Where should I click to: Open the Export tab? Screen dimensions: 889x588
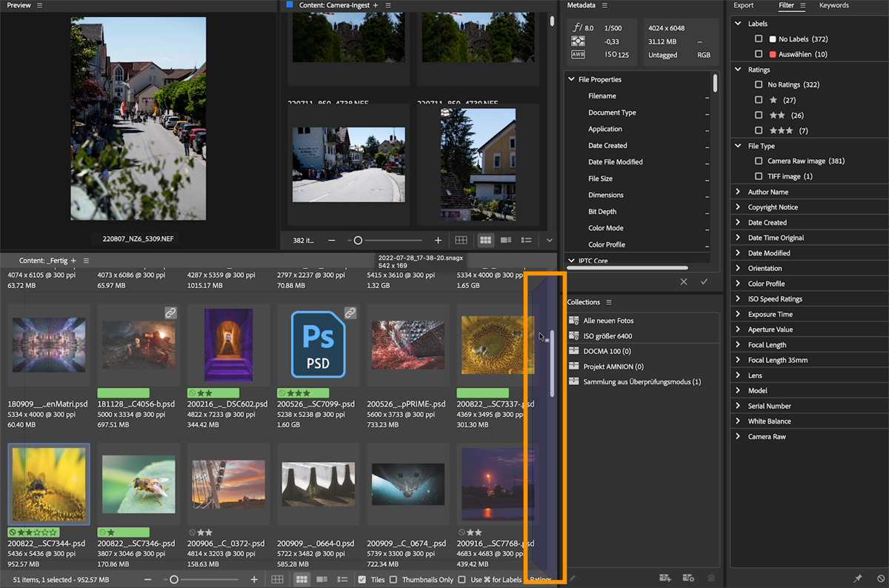tap(743, 5)
